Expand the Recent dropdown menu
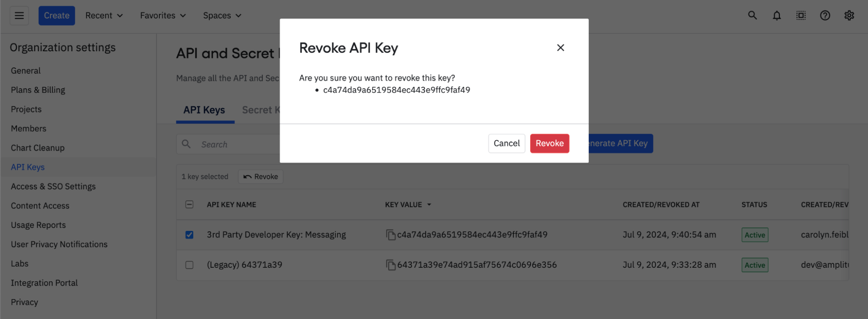 104,16
